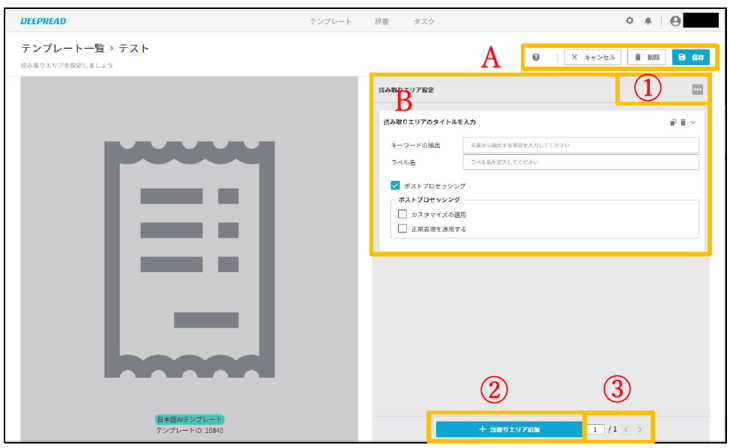This screenshot has height=448, width=730.
Task: Open the three-dot menu in area settings
Action: coord(697,90)
